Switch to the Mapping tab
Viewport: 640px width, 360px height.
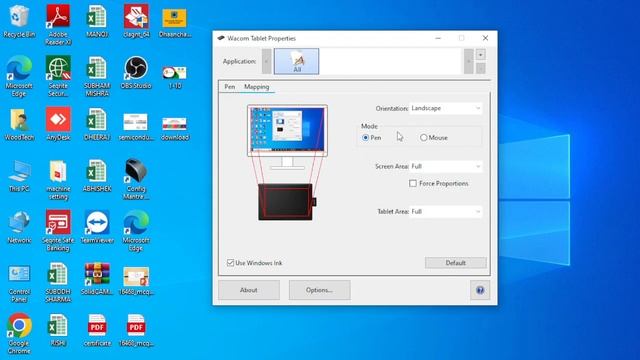pyautogui.click(x=257, y=87)
